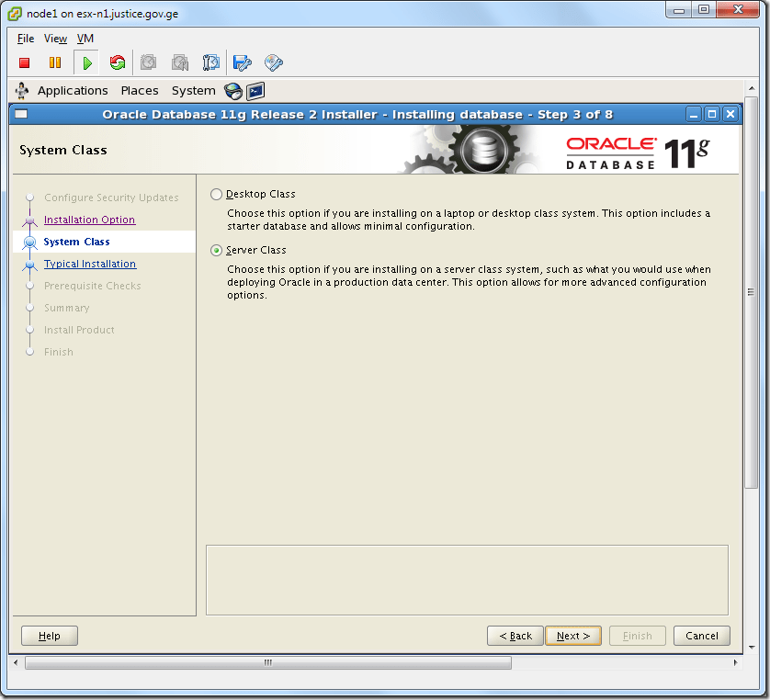Viewport: 770px width, 700px height.
Task: Open the VM menu
Action: coord(85,39)
